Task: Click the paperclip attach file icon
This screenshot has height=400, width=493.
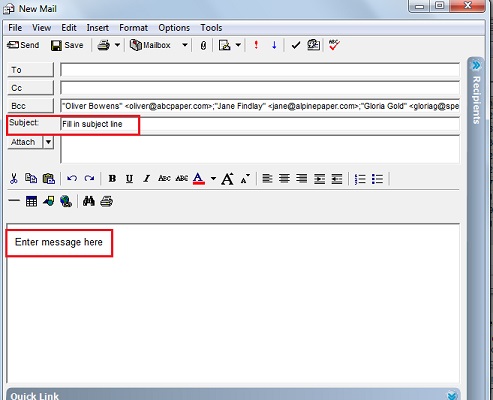Action: 203,45
